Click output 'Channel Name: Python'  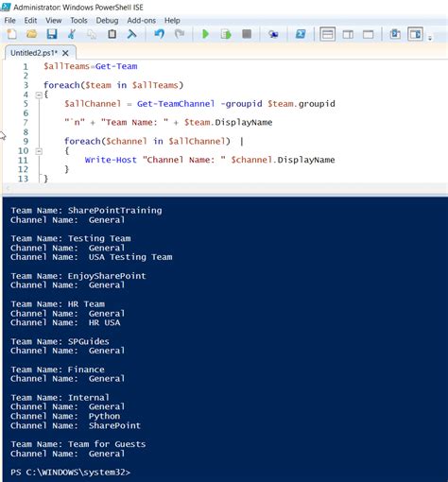tap(65, 416)
